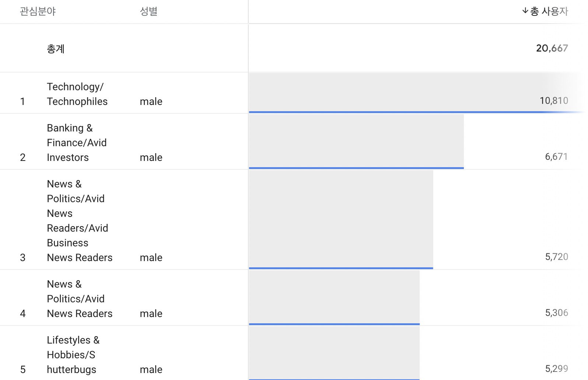
Task: Select the 총계 total row label
Action: tap(56, 49)
